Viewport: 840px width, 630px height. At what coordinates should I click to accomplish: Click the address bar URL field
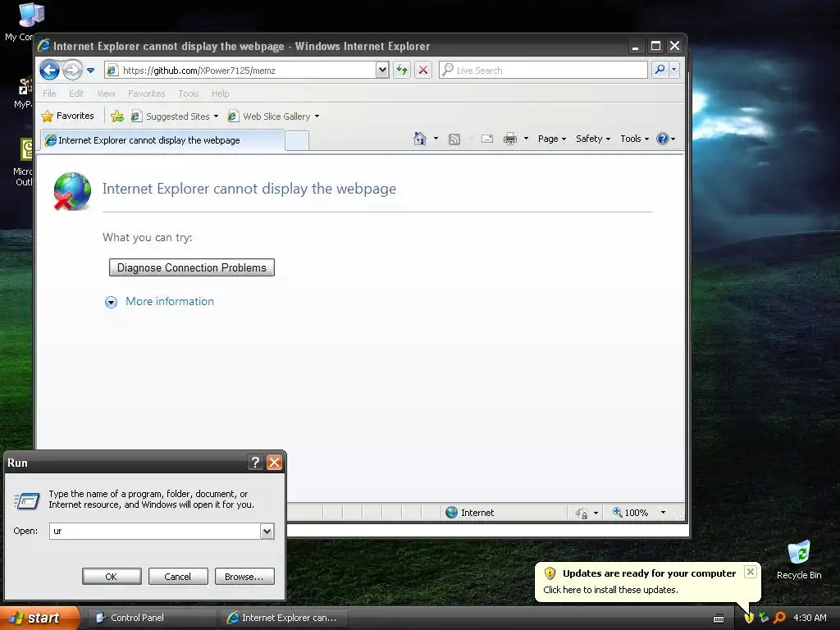tap(240, 71)
